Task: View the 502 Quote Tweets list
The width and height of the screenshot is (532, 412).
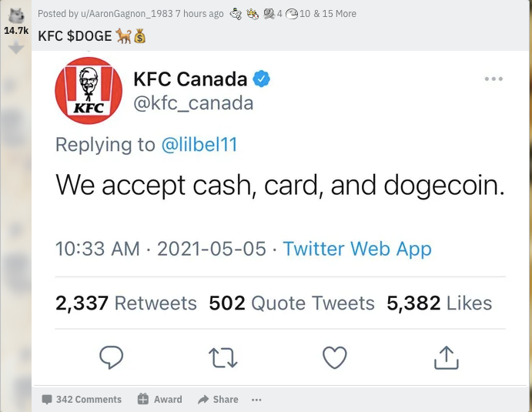Action: point(292,303)
